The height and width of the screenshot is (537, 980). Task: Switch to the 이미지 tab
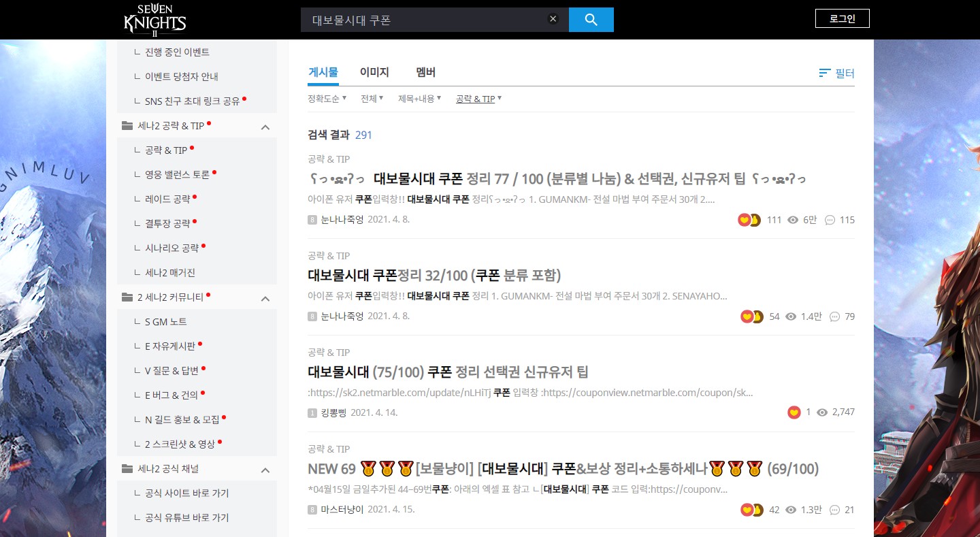pos(374,72)
